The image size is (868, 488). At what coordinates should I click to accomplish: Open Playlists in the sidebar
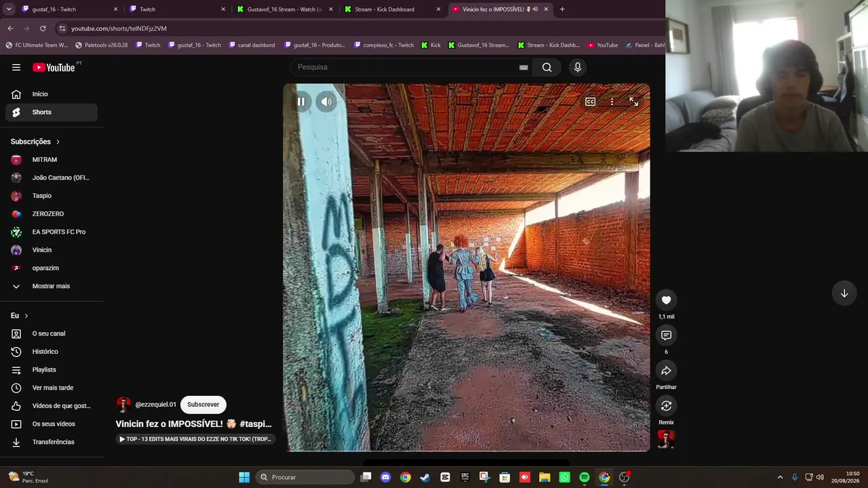tap(52, 369)
